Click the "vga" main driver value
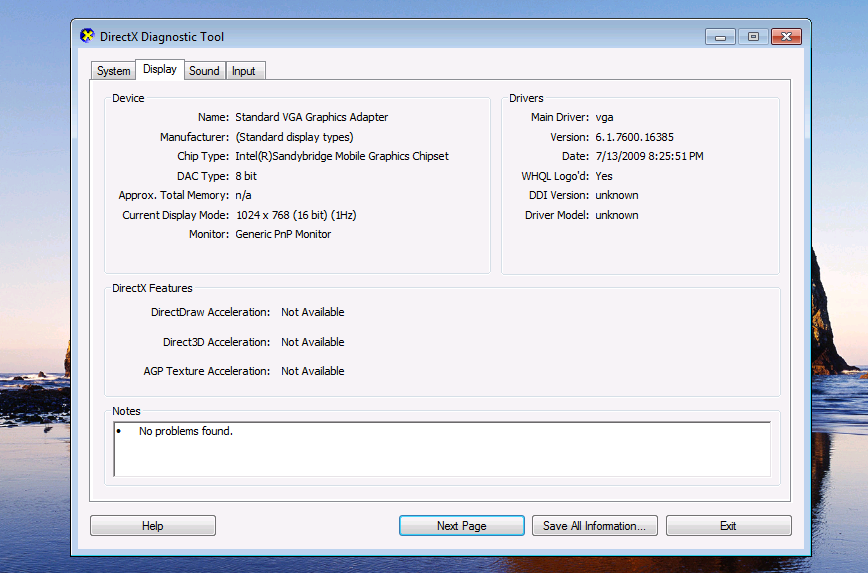 click(x=604, y=117)
